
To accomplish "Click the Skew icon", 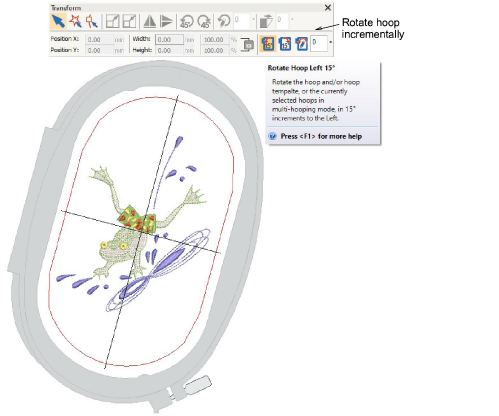I will (x=266, y=21).
